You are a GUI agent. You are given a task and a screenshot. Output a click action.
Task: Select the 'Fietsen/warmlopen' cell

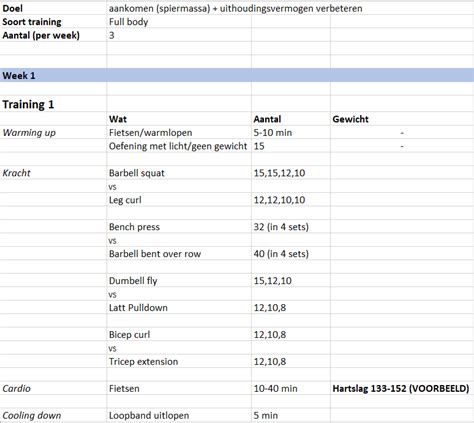(179, 132)
